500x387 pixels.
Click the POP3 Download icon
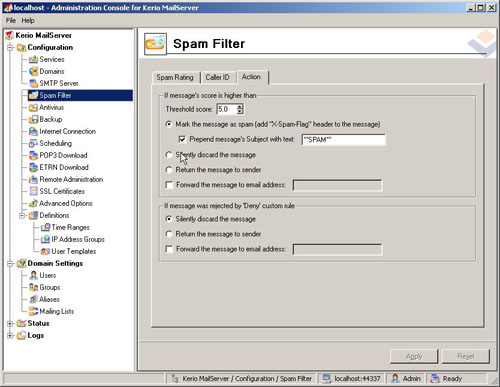tap(33, 155)
